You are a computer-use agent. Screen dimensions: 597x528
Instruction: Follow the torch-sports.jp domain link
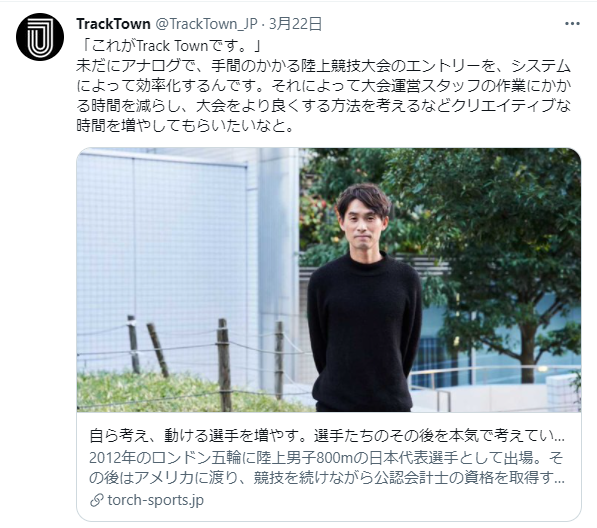[156, 500]
